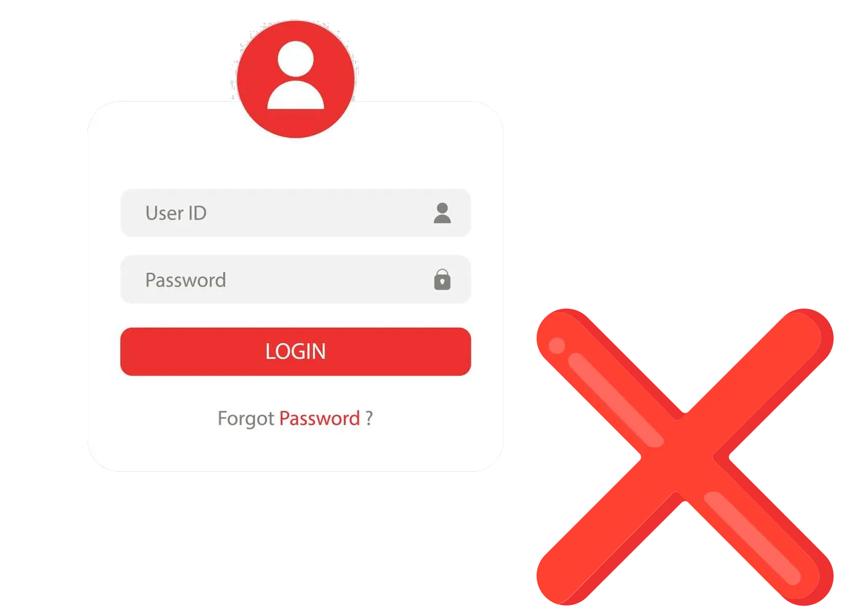Click the white LOGIN label text
Image resolution: width=865 pixels, height=616 pixels.
[296, 352]
